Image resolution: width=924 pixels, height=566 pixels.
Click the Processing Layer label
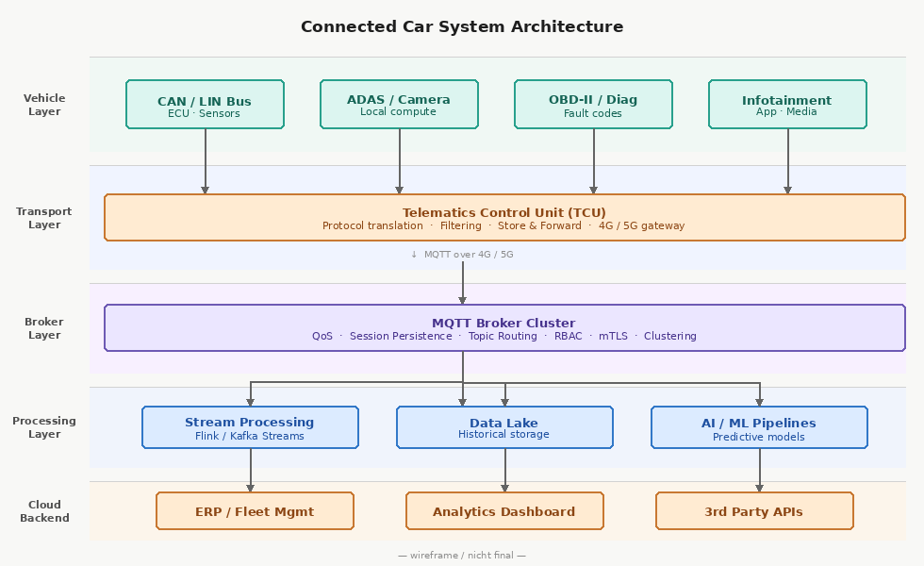(44, 427)
